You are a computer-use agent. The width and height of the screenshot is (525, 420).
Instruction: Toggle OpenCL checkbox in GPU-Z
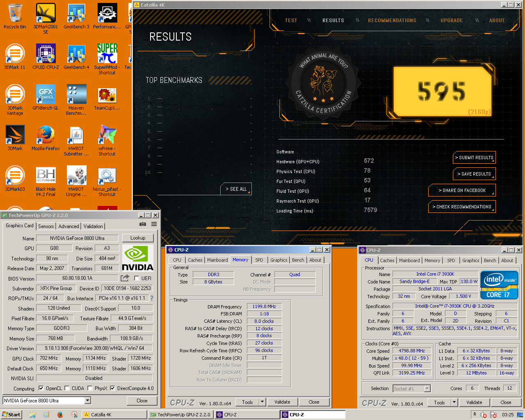pos(41,388)
